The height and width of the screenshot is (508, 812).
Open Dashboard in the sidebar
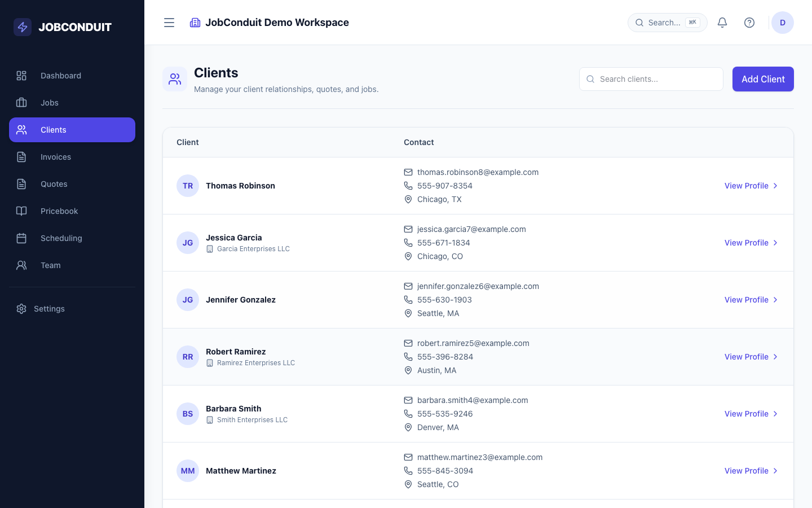(x=72, y=76)
